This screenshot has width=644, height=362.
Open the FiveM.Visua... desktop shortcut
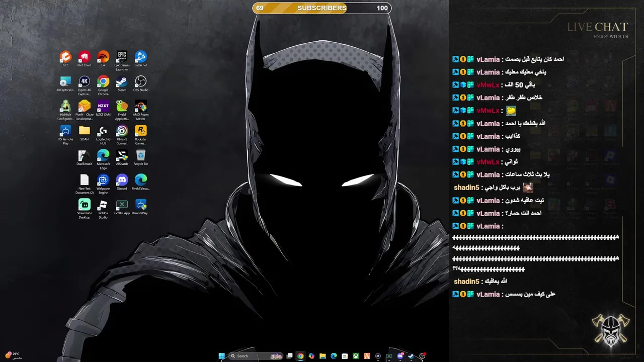pyautogui.click(x=140, y=182)
